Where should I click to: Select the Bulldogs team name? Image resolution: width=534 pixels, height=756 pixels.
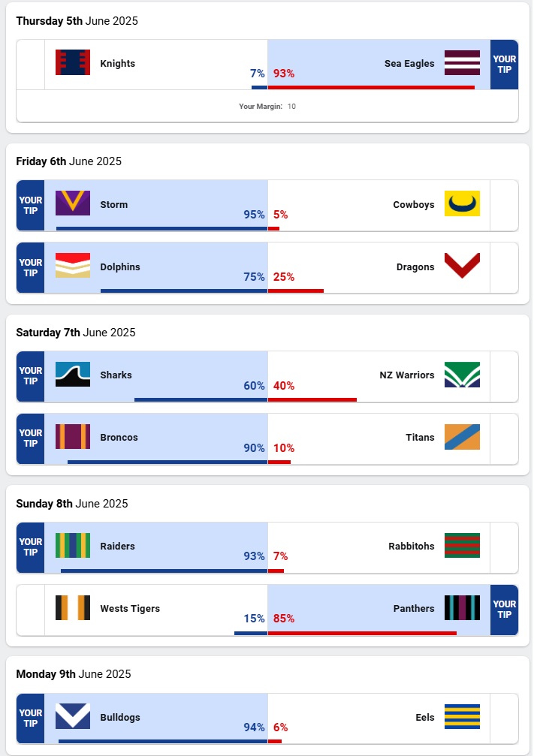tap(120, 717)
